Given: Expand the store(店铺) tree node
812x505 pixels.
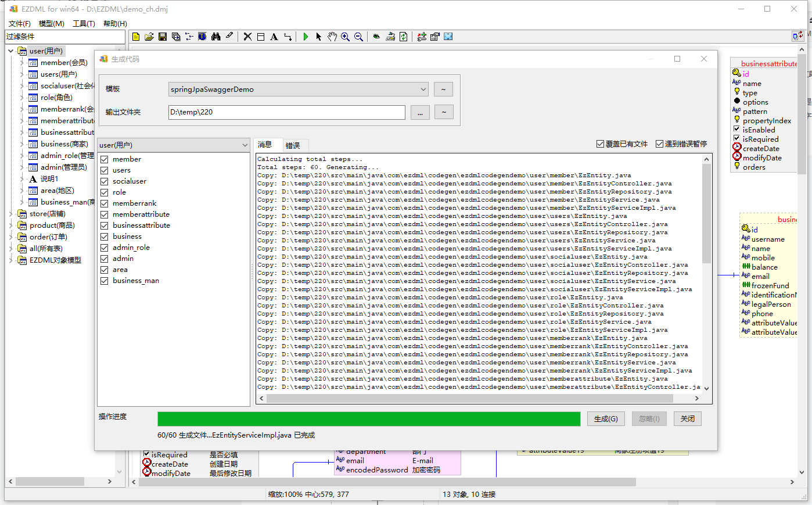Looking at the screenshot, I should (x=10, y=214).
